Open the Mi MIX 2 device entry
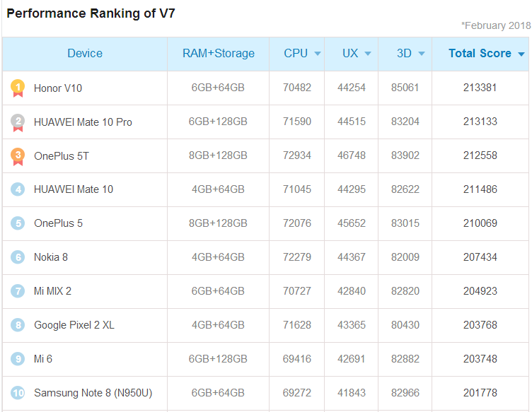Viewport: 532px width, 412px height. click(x=52, y=291)
